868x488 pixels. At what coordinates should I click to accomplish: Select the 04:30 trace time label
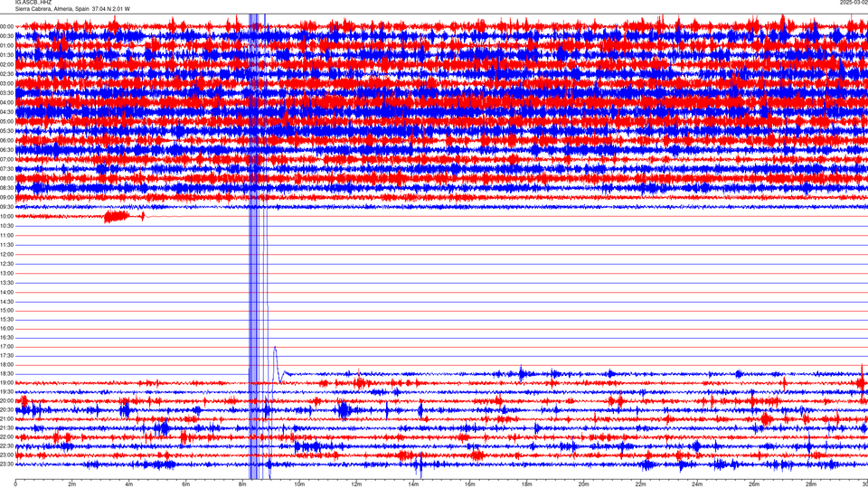(6, 112)
